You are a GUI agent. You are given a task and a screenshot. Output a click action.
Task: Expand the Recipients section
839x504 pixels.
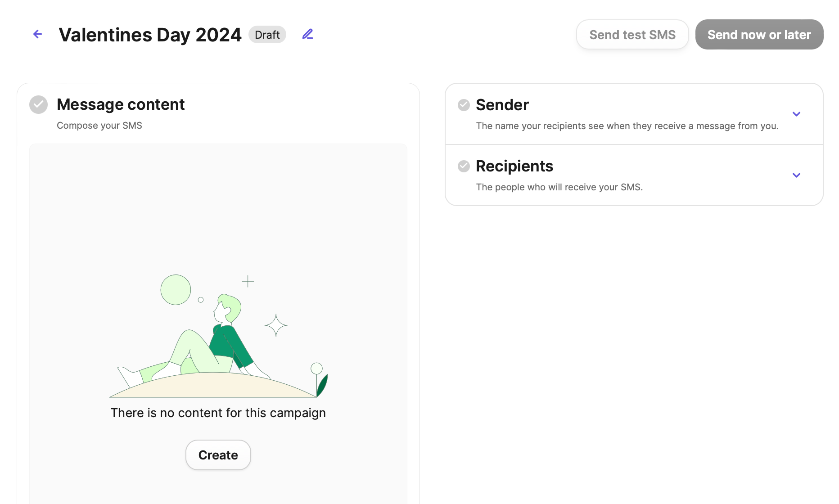(797, 175)
